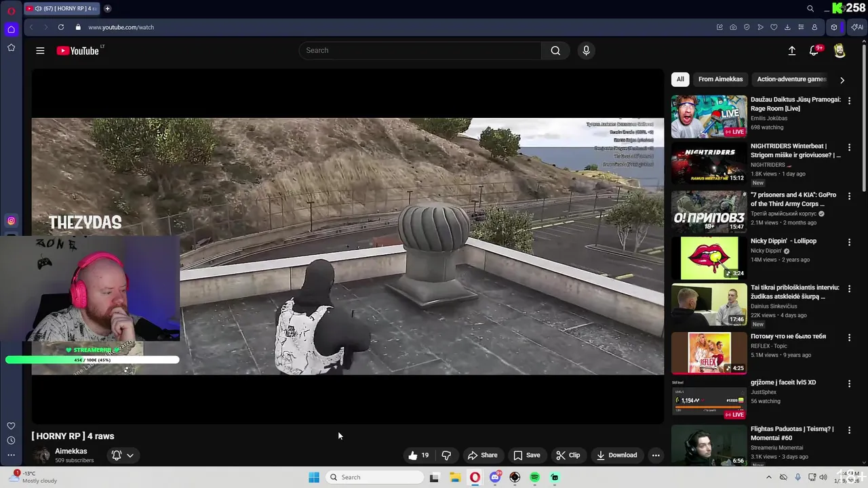Switch to the HORNY RP YouTube tab
868x488 pixels.
62,9
